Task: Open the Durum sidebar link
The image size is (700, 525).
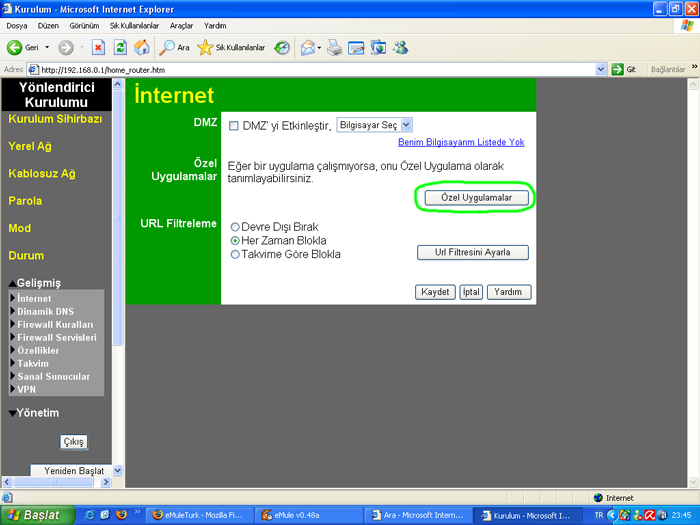Action: click(26, 256)
